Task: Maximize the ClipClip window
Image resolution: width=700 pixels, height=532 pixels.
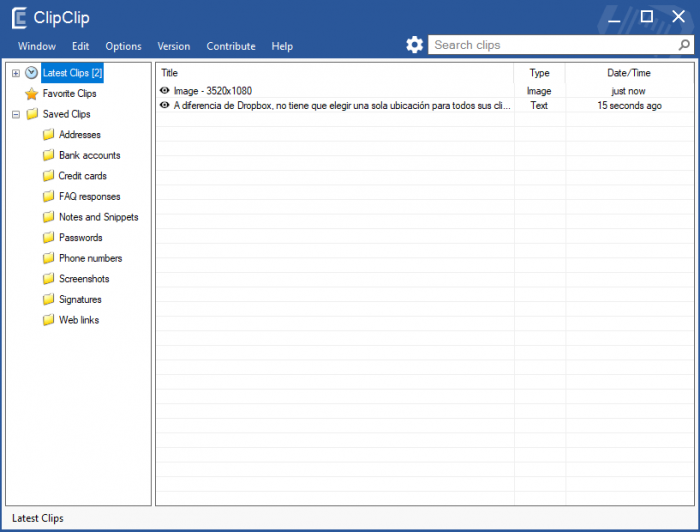Action: pos(646,17)
